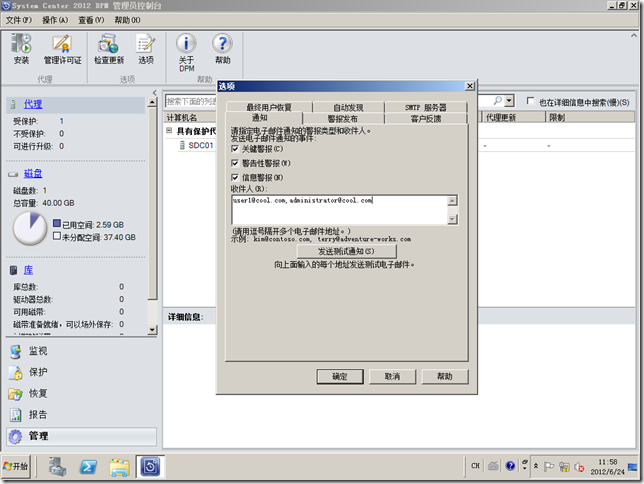
Task: Click the recipients box scroll-down arrow
Action: click(452, 219)
